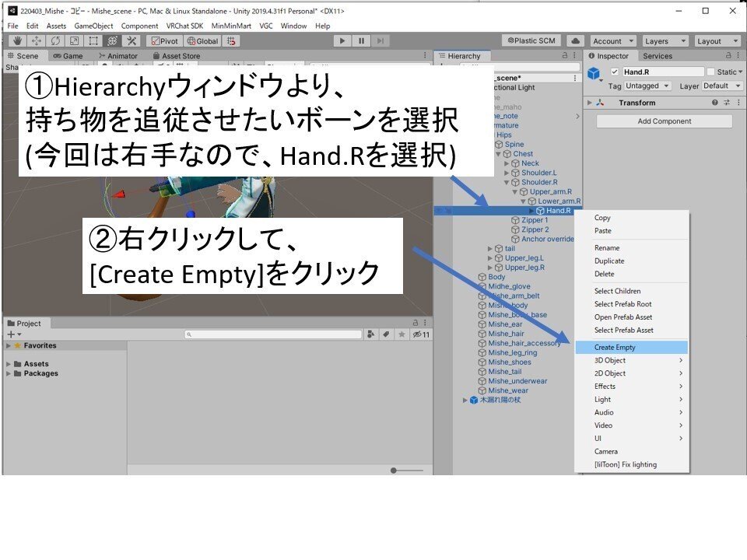The width and height of the screenshot is (747, 560).
Task: Toggle Global/Local handle rotation
Action: pos(203,41)
